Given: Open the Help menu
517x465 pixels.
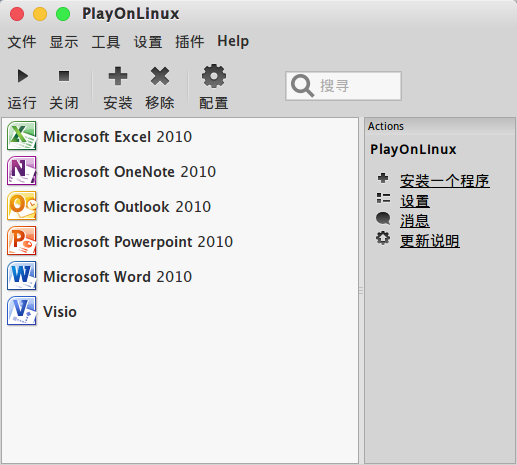Looking at the screenshot, I should coord(233,42).
